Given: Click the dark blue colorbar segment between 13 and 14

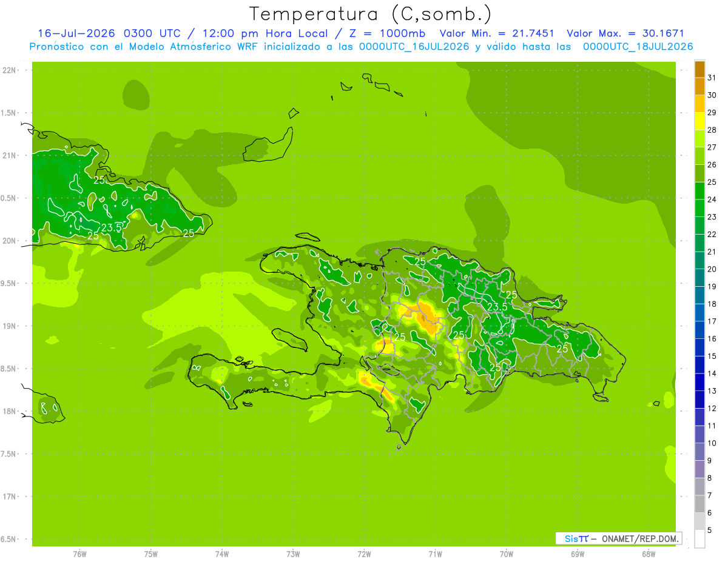Looking at the screenshot, I should pos(699,382).
